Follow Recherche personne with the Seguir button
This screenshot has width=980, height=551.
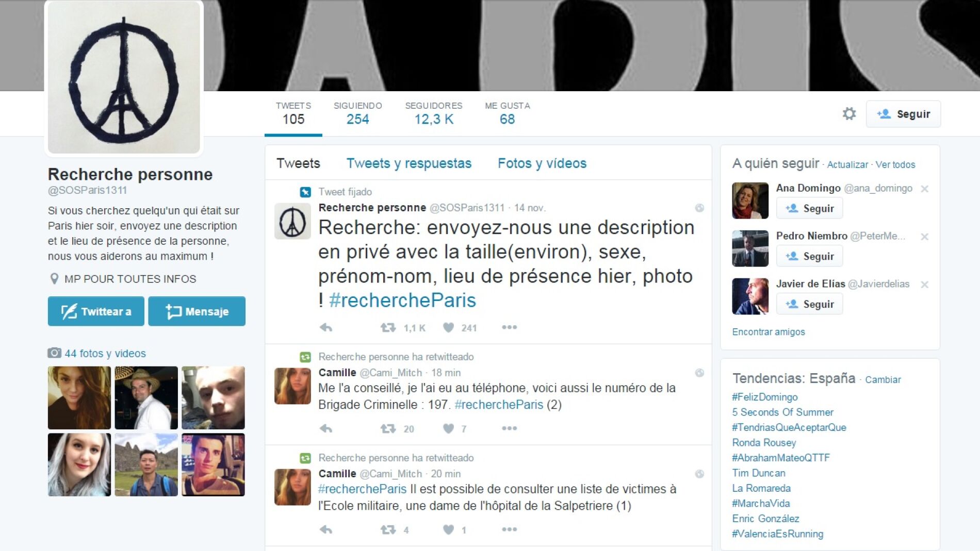click(x=903, y=114)
